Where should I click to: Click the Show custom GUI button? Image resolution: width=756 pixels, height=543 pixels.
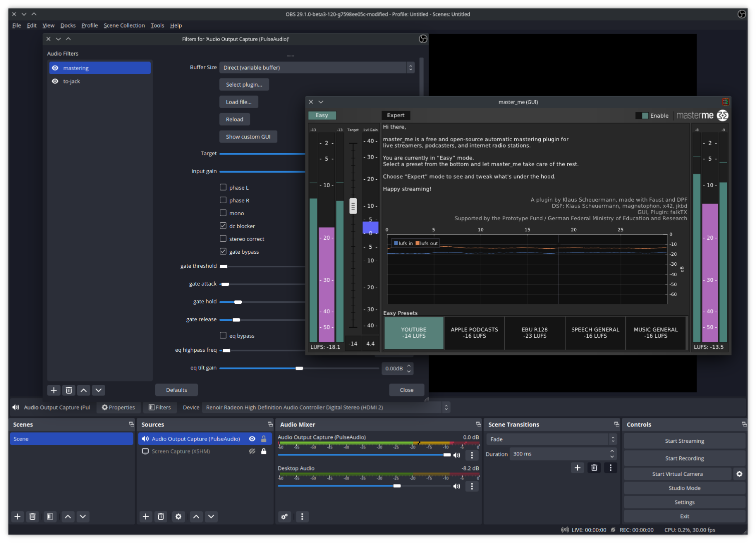point(248,137)
